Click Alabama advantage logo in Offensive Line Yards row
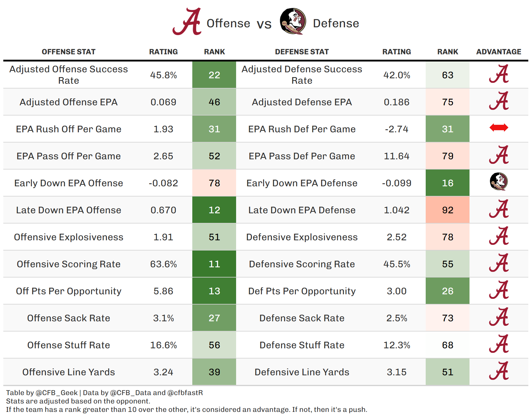Image resolution: width=531 pixels, height=420 pixels. point(499,371)
